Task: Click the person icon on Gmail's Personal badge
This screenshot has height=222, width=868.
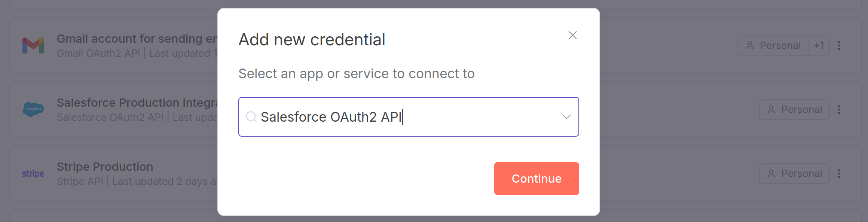Action: [x=750, y=45]
